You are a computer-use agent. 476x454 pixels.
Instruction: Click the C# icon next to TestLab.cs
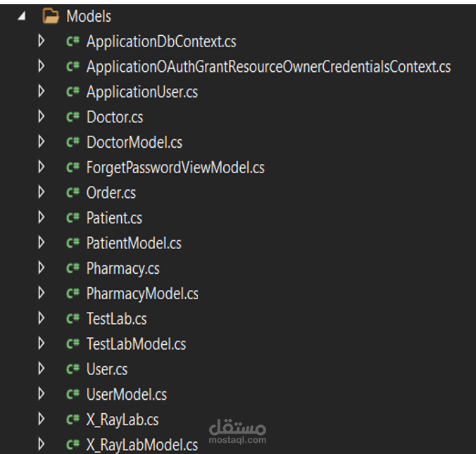[x=72, y=319]
